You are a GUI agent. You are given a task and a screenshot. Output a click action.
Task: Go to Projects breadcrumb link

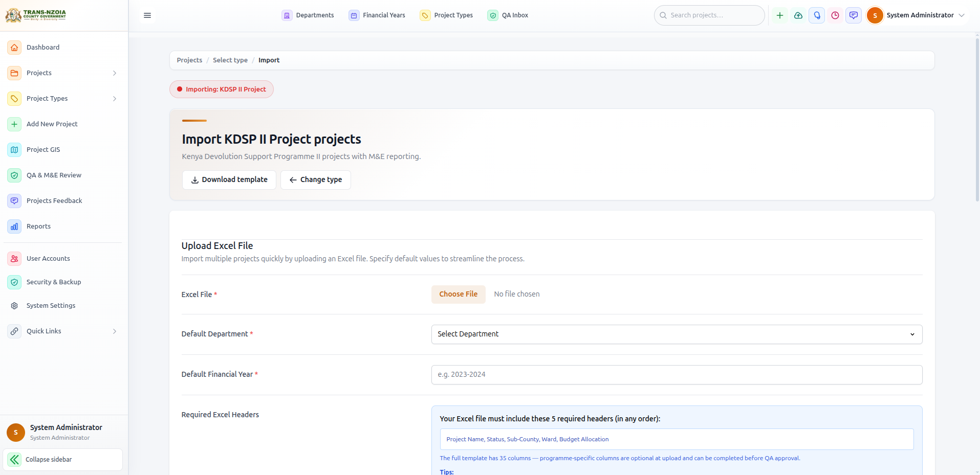tap(189, 60)
